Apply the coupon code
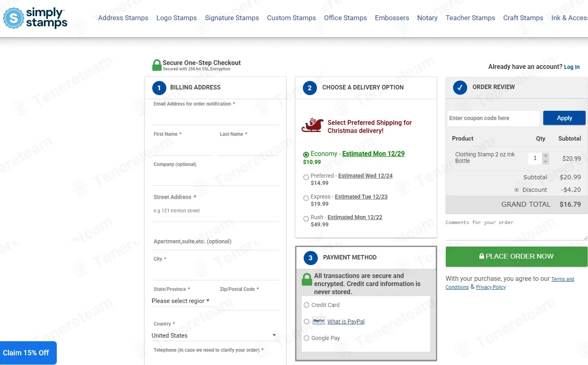 pyautogui.click(x=564, y=118)
